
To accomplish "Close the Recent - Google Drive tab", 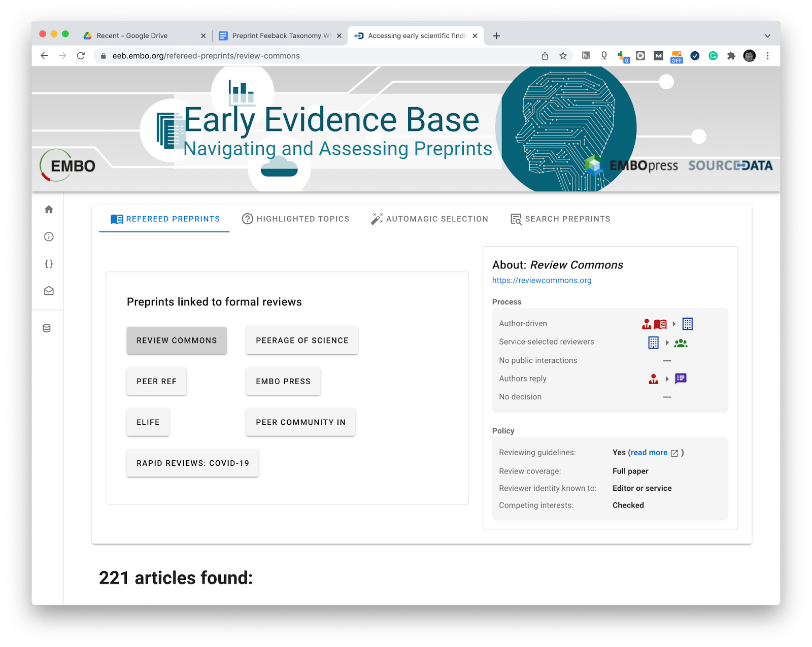I will click(x=203, y=36).
